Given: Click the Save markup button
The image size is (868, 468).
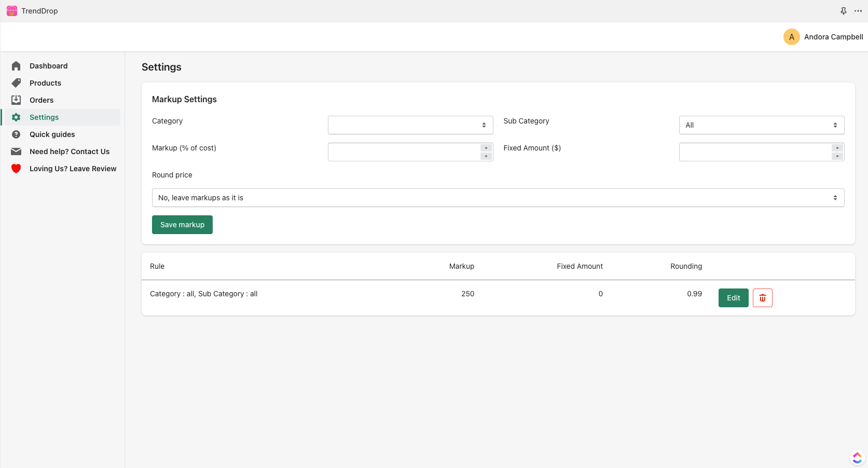Looking at the screenshot, I should click(182, 225).
